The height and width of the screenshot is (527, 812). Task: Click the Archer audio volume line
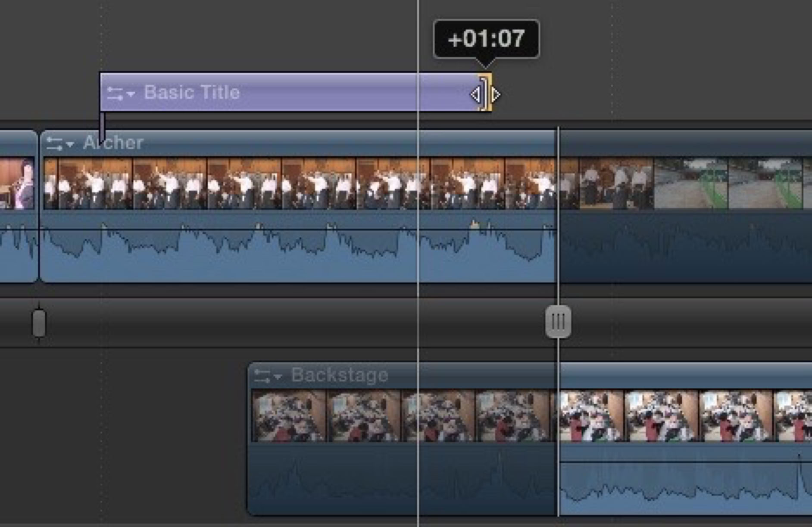[x=302, y=229]
